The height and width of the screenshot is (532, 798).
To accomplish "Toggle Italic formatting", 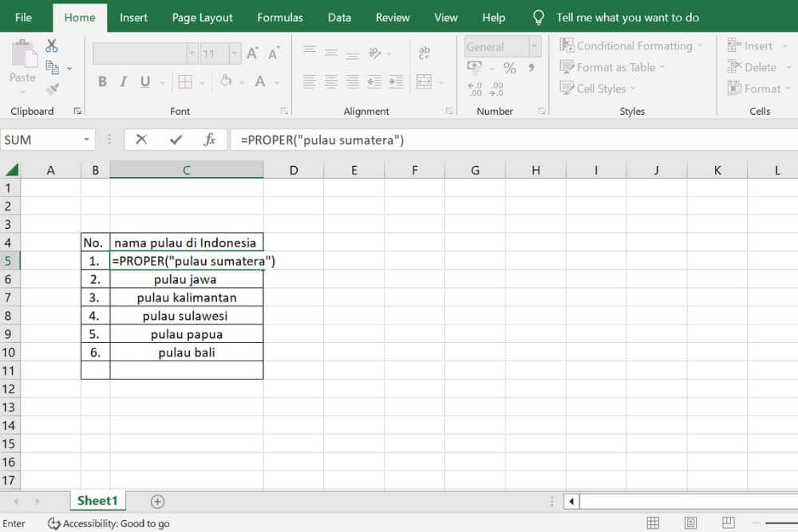I will coord(124,81).
